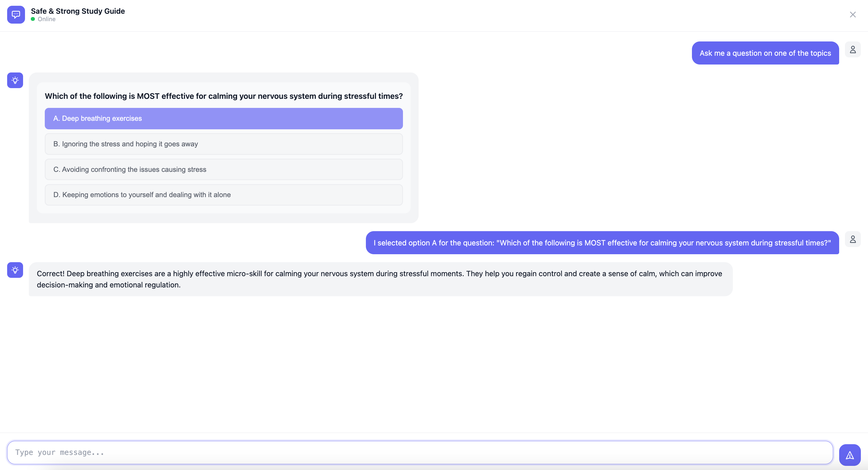Click the Safe & Strong Study Guide title
The height and width of the screenshot is (470, 868).
(x=77, y=11)
